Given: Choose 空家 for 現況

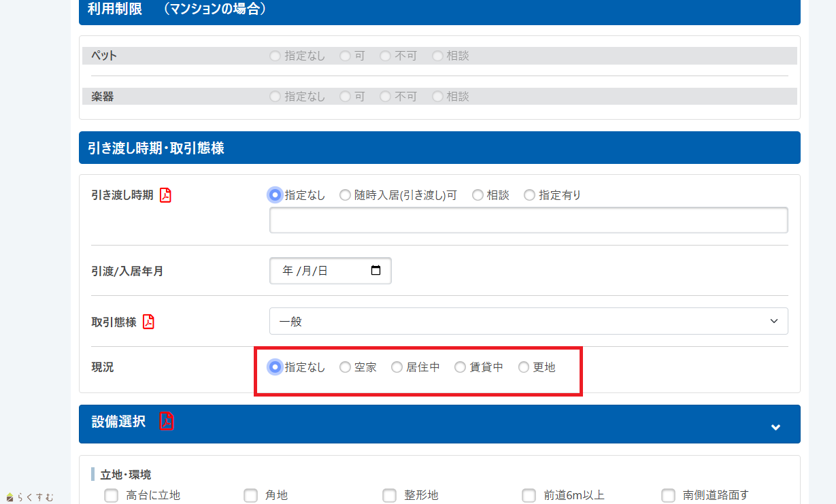Looking at the screenshot, I should tap(345, 367).
